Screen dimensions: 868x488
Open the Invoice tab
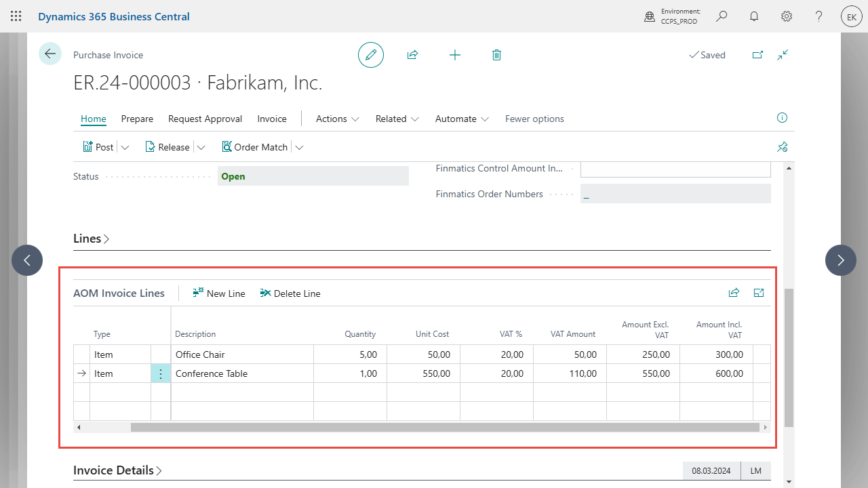[272, 119]
